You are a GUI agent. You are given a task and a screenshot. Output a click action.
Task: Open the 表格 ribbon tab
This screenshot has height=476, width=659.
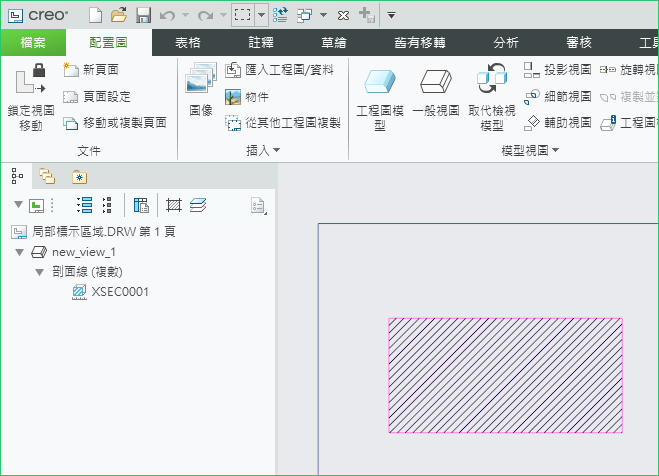click(188, 43)
